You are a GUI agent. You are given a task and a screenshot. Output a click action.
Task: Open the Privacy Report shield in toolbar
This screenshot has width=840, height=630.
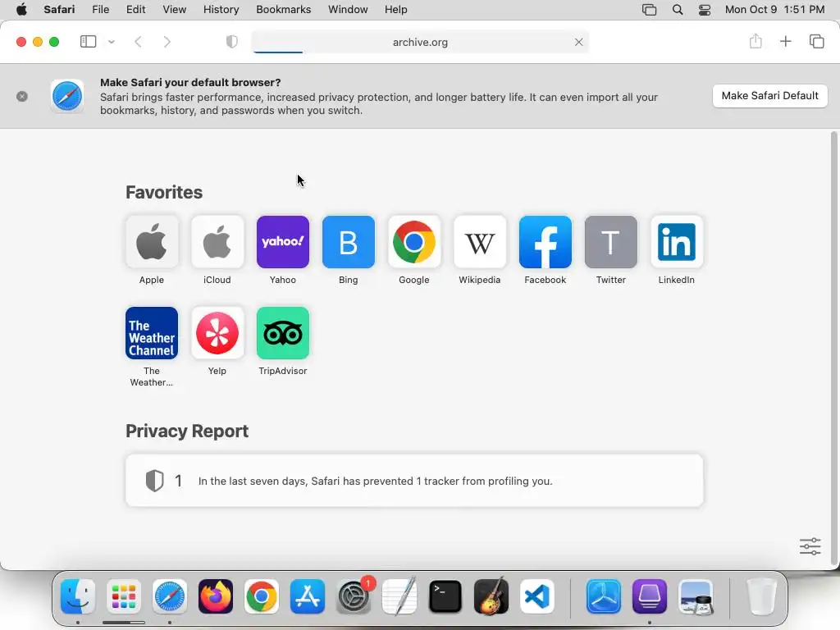[232, 42]
